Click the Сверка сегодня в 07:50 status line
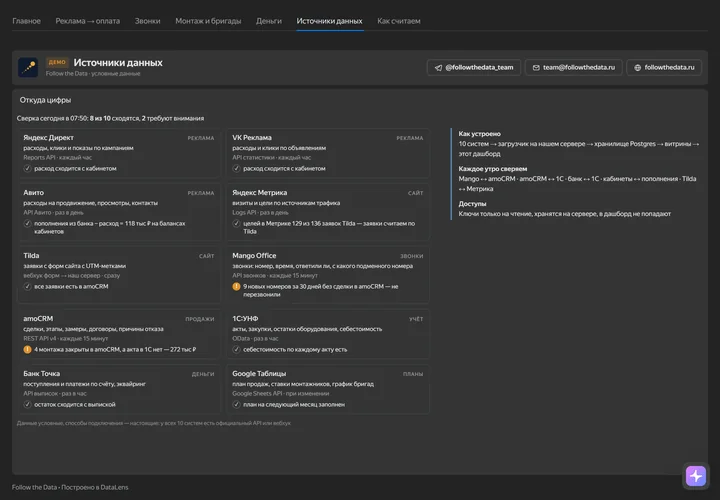This screenshot has height=500, width=720. coord(110,118)
